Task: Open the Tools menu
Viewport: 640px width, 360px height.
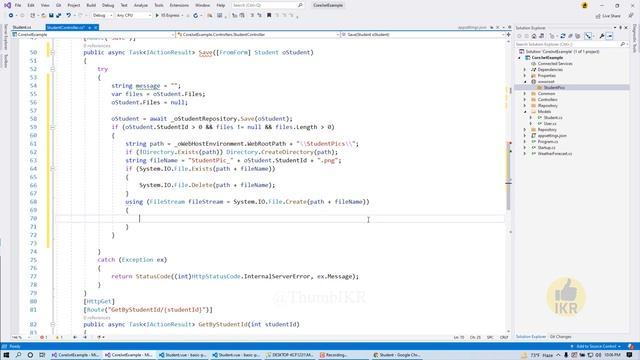Action: (x=159, y=5)
